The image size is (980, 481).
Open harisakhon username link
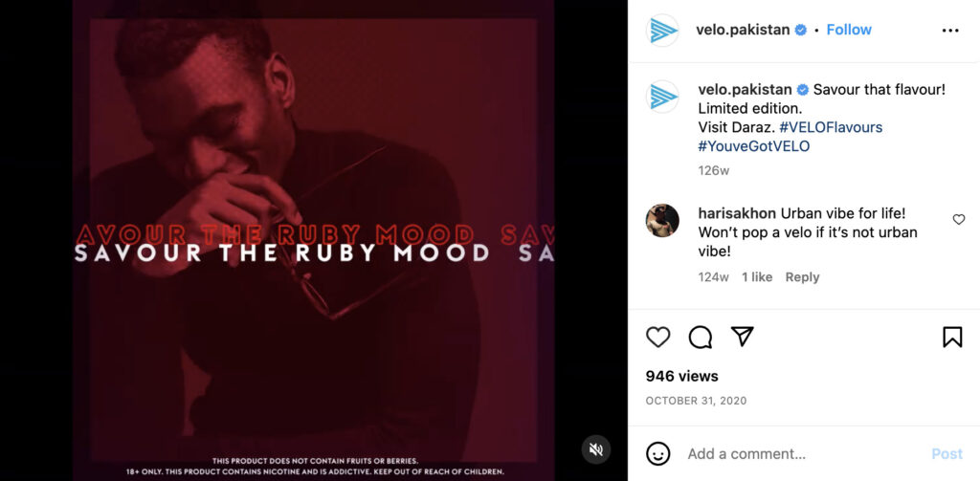pyautogui.click(x=737, y=213)
